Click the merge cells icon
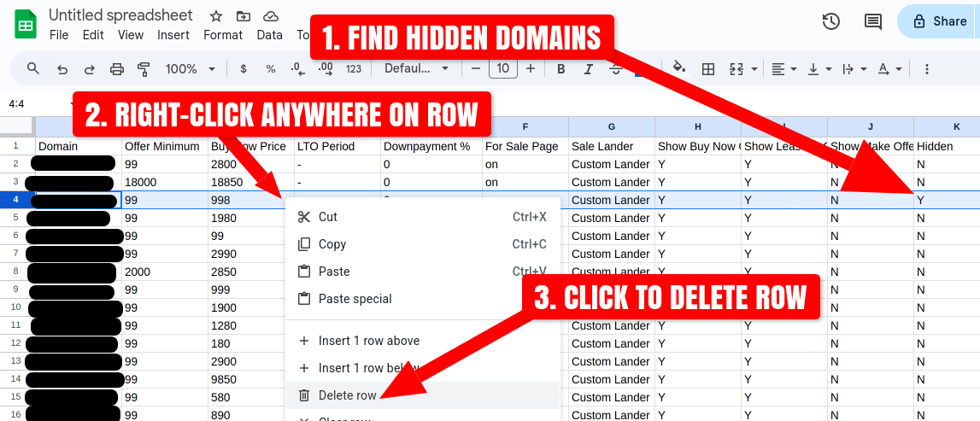The height and width of the screenshot is (421, 980). tap(736, 68)
